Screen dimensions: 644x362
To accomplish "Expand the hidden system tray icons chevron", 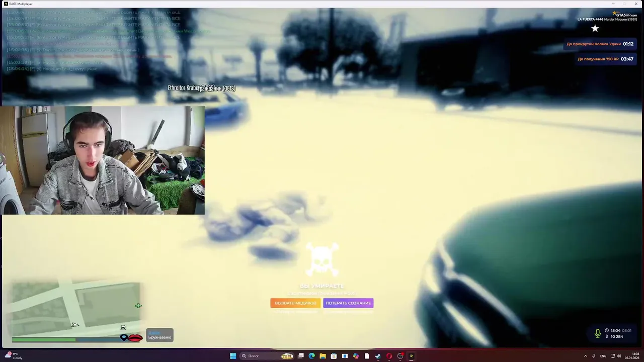I will pyautogui.click(x=585, y=356).
